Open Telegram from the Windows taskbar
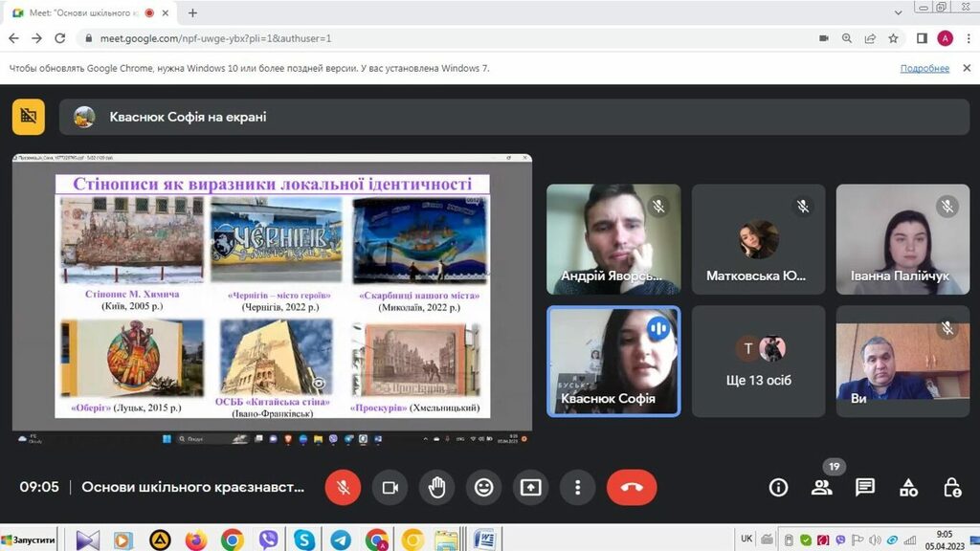The height and width of the screenshot is (551, 980). [341, 540]
